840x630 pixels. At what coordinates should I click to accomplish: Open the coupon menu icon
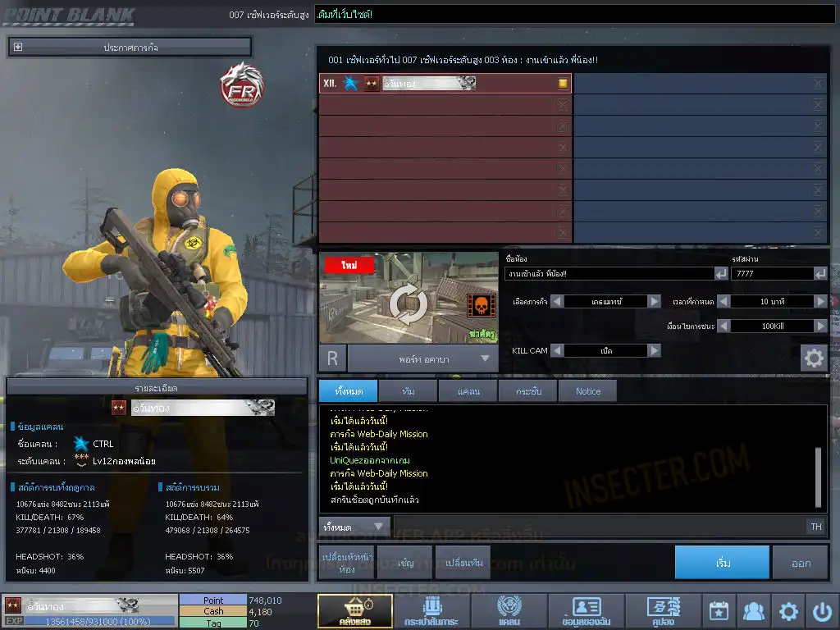[663, 611]
